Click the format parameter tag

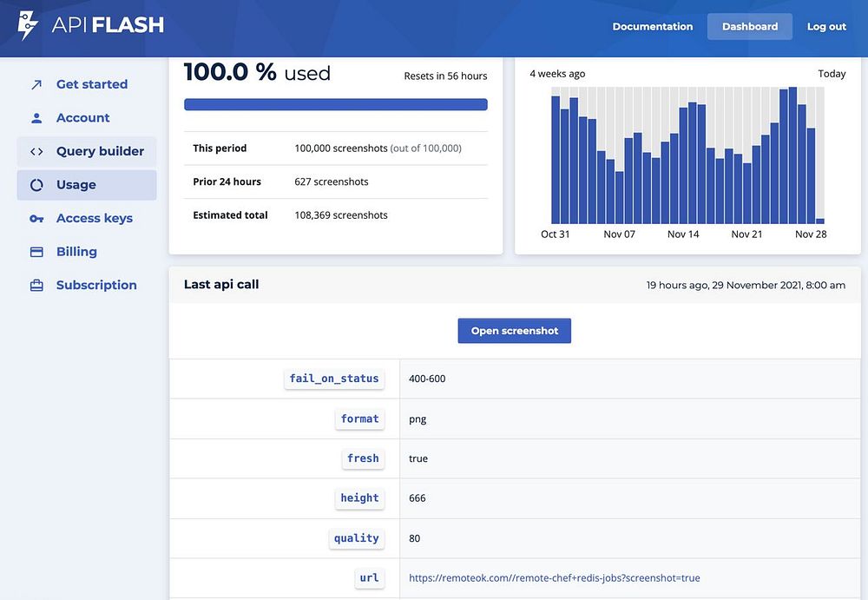[x=360, y=419]
